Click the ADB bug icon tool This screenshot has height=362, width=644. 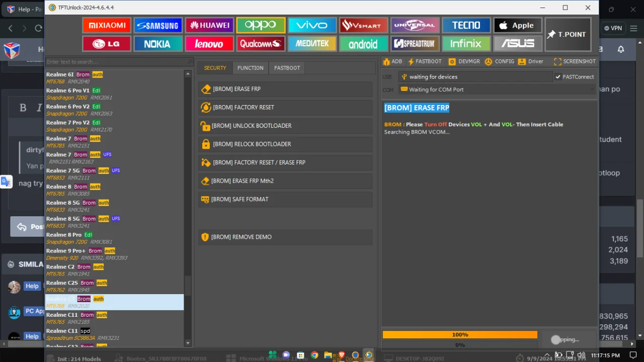point(392,61)
